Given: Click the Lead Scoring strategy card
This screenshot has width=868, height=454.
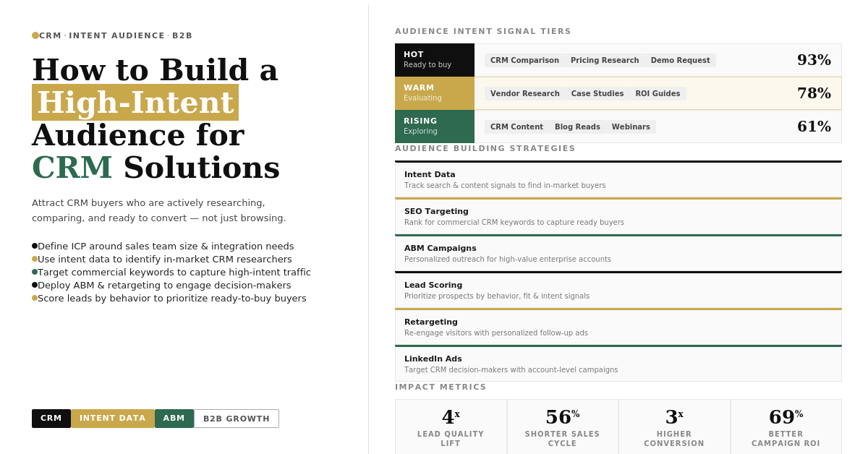Looking at the screenshot, I should tap(618, 291).
